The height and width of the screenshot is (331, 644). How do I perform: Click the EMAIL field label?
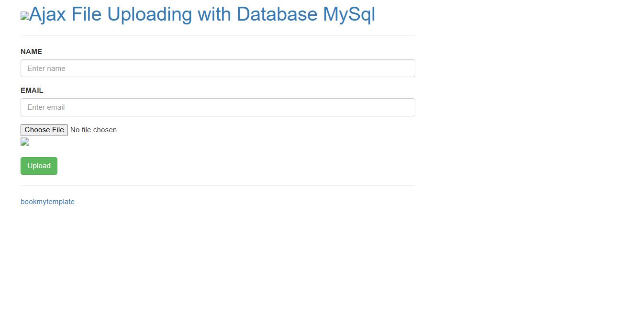pos(32,91)
